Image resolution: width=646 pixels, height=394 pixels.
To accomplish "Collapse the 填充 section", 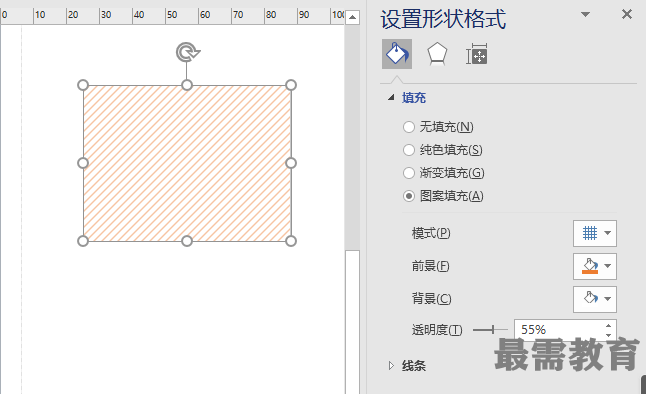I will tap(391, 98).
